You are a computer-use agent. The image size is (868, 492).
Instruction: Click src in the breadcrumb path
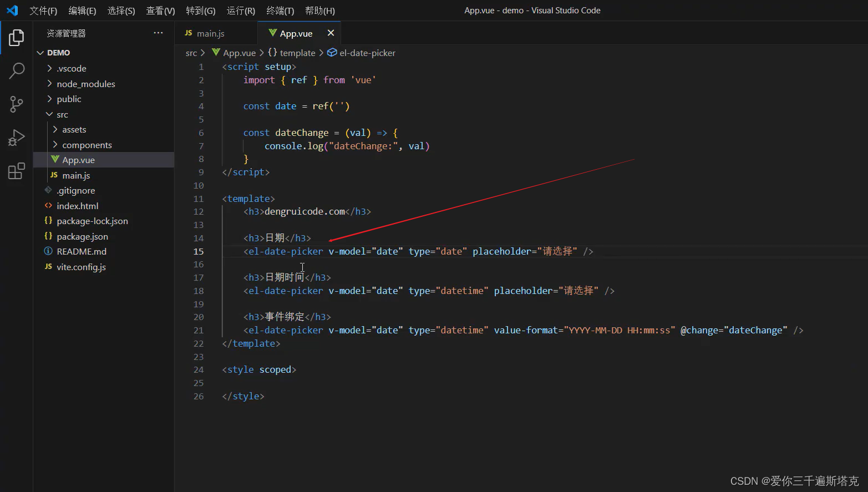click(191, 53)
